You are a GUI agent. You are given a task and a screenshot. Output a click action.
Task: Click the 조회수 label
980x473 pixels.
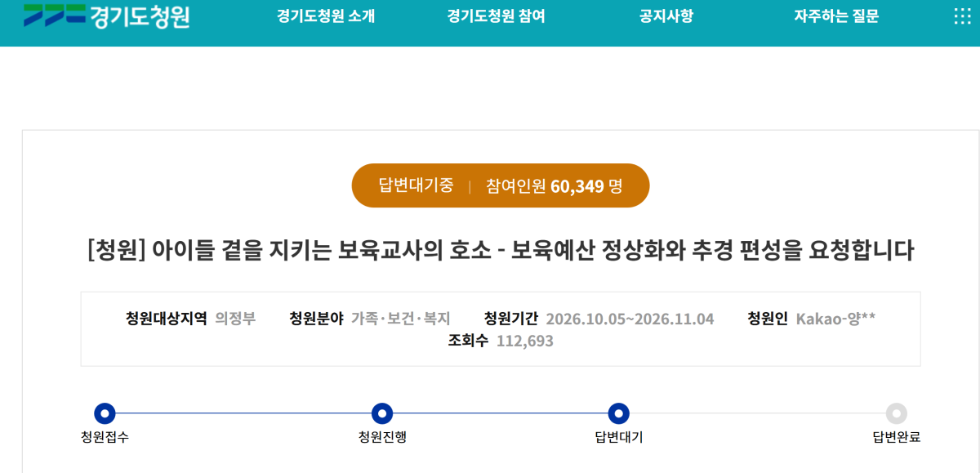[468, 341]
